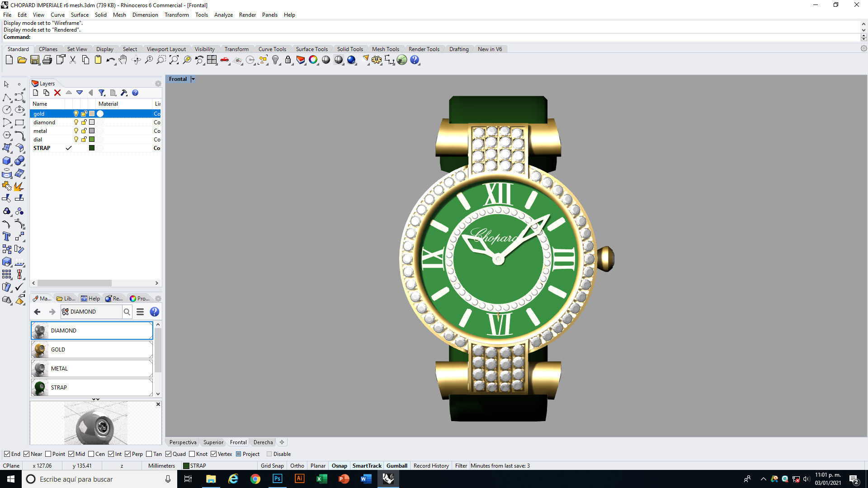This screenshot has height=488, width=868.
Task: Open a file using the folder icon
Action: 22,60
